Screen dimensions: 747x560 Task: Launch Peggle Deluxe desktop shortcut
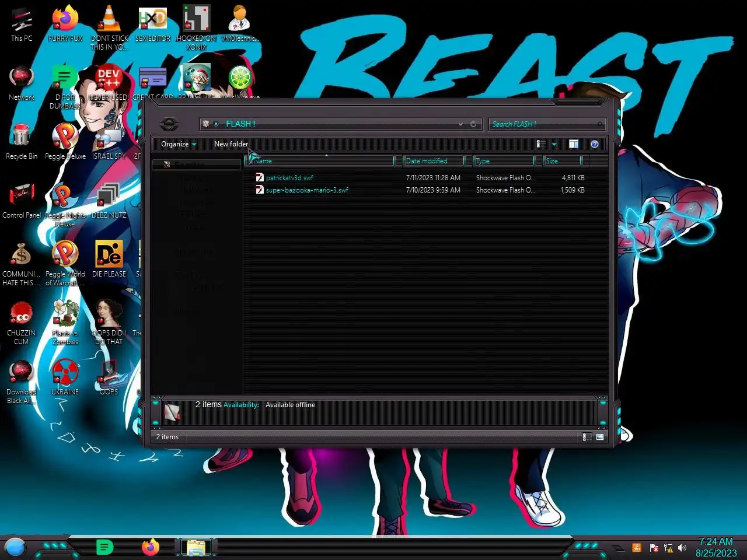(65, 142)
